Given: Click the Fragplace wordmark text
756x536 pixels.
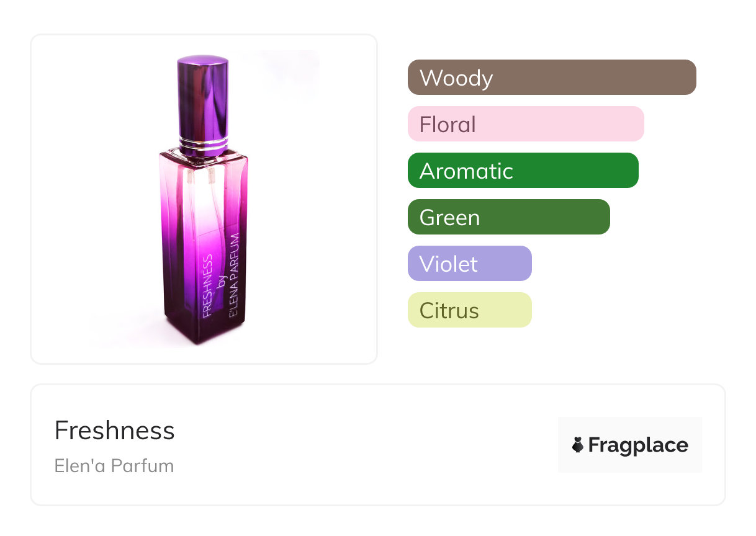Looking at the screenshot, I should coord(638,445).
